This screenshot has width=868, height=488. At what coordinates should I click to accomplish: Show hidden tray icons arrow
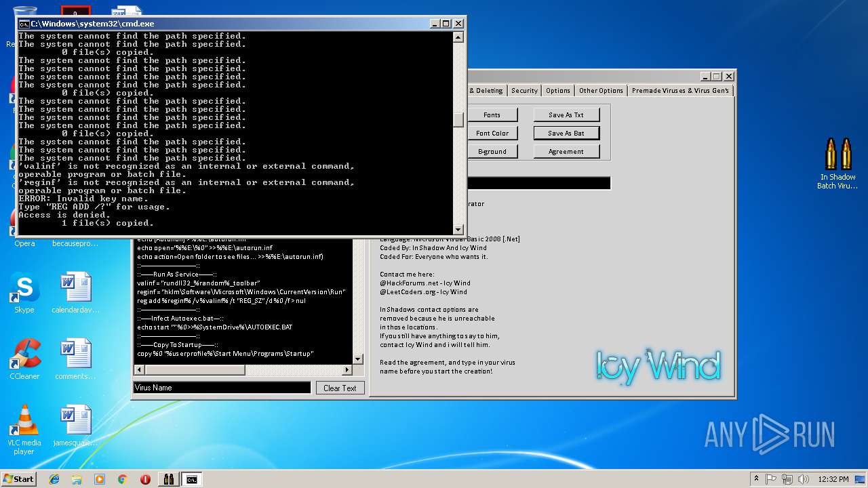click(756, 479)
